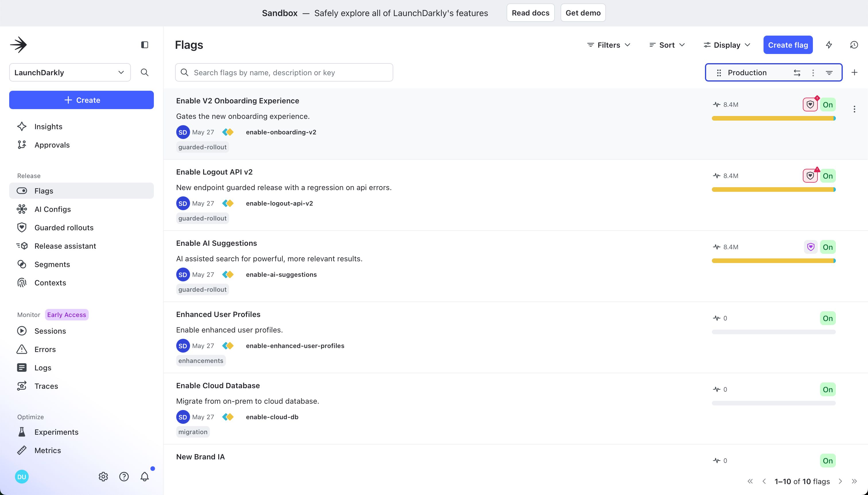Open the change history clock icon

click(x=854, y=45)
